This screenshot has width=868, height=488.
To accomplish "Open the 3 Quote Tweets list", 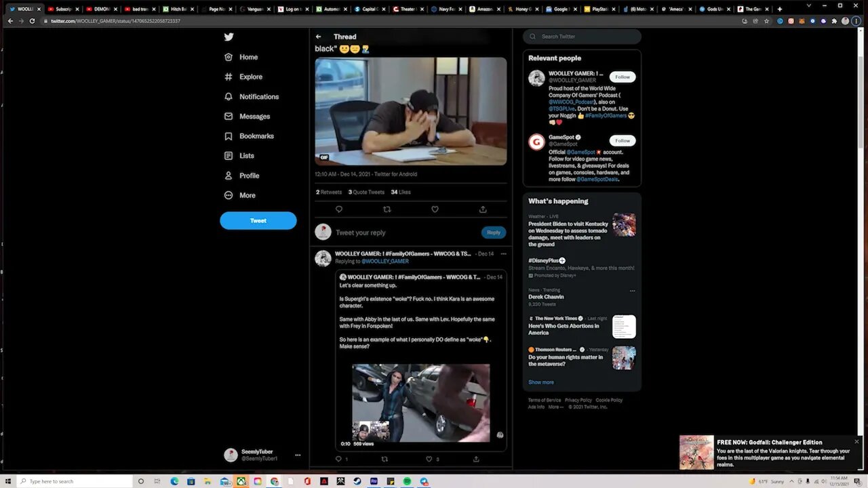I will click(x=366, y=192).
